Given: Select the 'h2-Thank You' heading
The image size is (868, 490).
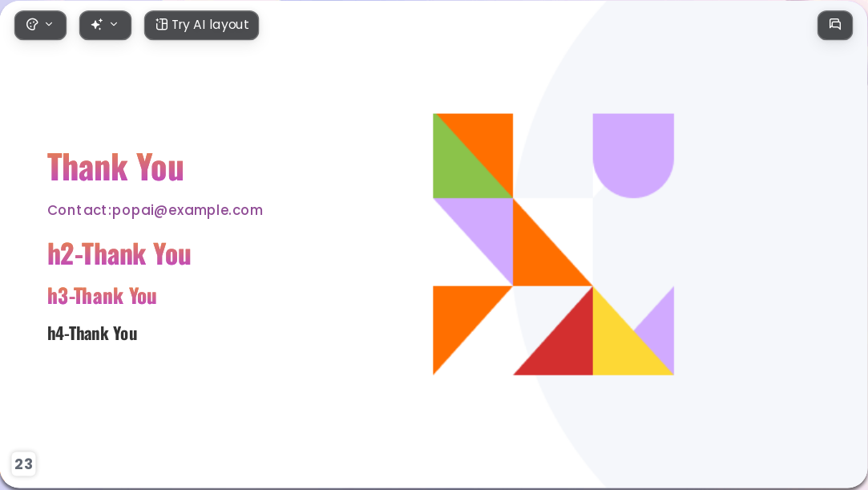Looking at the screenshot, I should point(119,255).
